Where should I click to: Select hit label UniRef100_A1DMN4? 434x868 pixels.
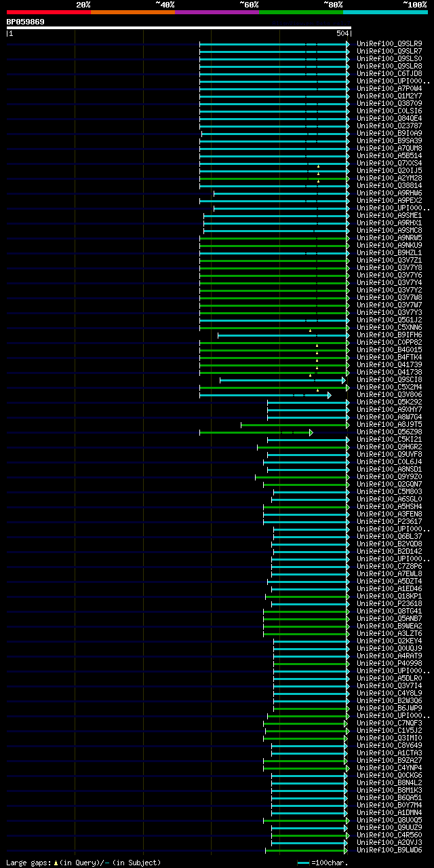(x=389, y=812)
